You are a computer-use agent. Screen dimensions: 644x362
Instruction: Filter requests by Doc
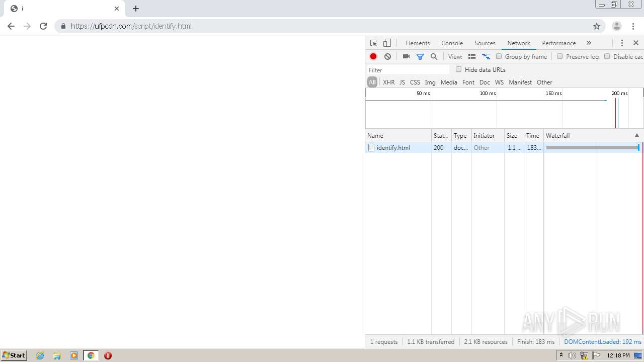(x=485, y=82)
